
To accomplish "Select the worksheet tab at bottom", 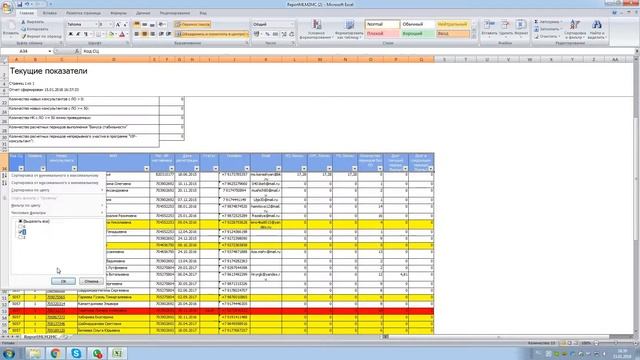I will click(x=40, y=337).
